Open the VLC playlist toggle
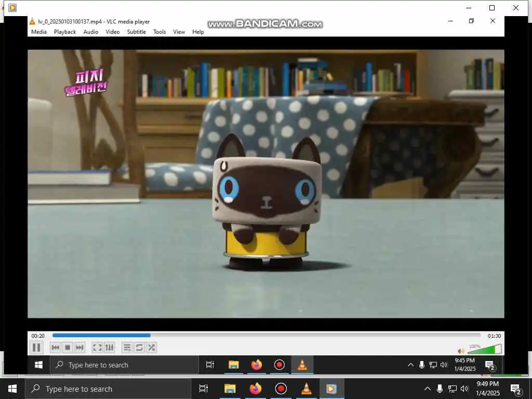532x399 pixels. 127,348
